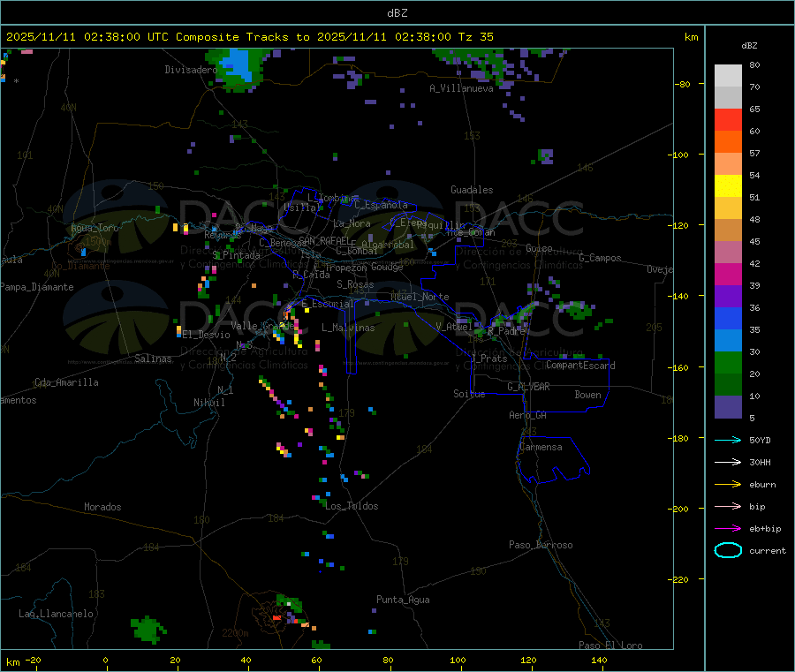Click the yellow eburn arrow legend icon
Image resolution: width=795 pixels, height=672 pixels.
(x=728, y=484)
